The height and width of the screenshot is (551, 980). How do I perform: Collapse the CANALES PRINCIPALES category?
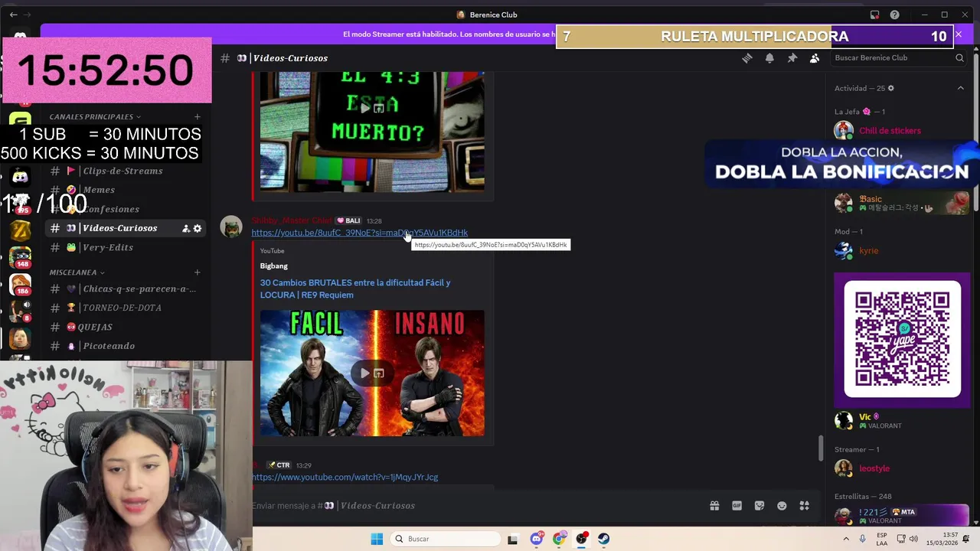[x=95, y=117]
